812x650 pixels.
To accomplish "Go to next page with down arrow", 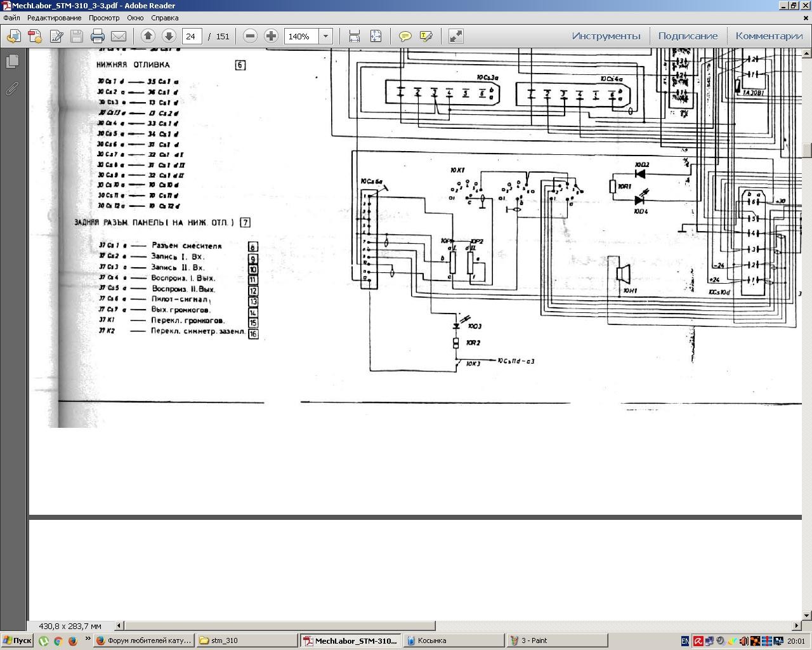I will point(169,36).
